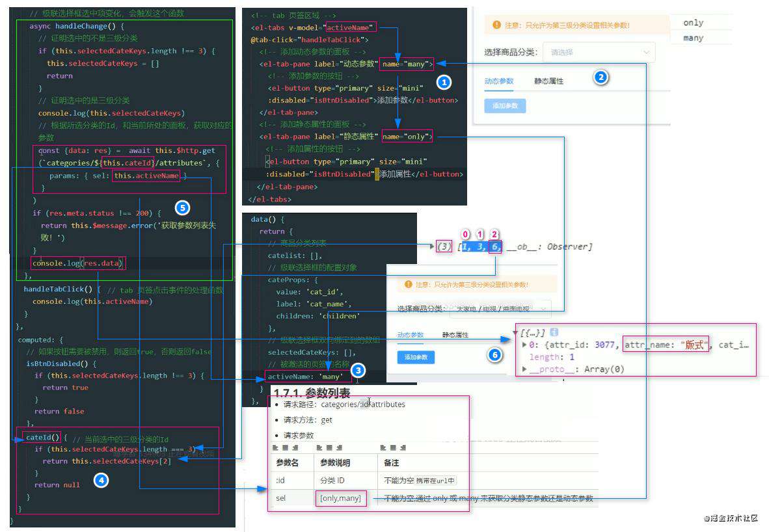This screenshot has width=769, height=532.
Task: Click the blue info icon beside [{…}] console output
Action: coord(554,332)
